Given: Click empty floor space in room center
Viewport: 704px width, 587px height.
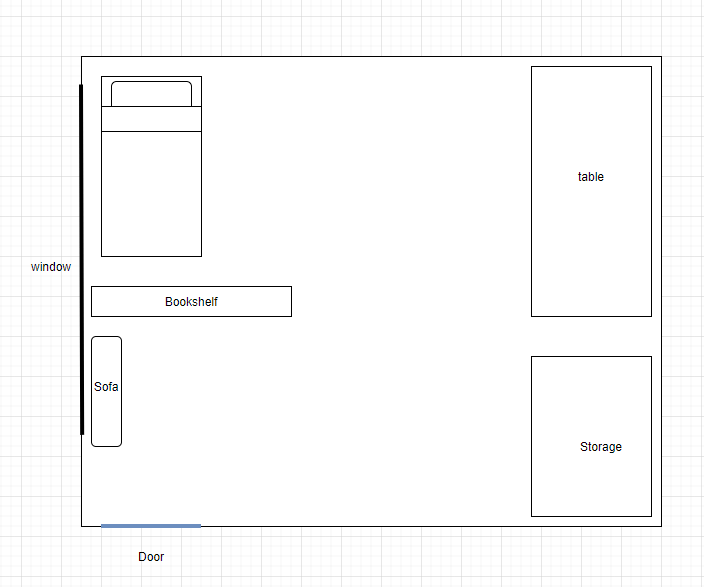Looking at the screenshot, I should click(x=400, y=300).
